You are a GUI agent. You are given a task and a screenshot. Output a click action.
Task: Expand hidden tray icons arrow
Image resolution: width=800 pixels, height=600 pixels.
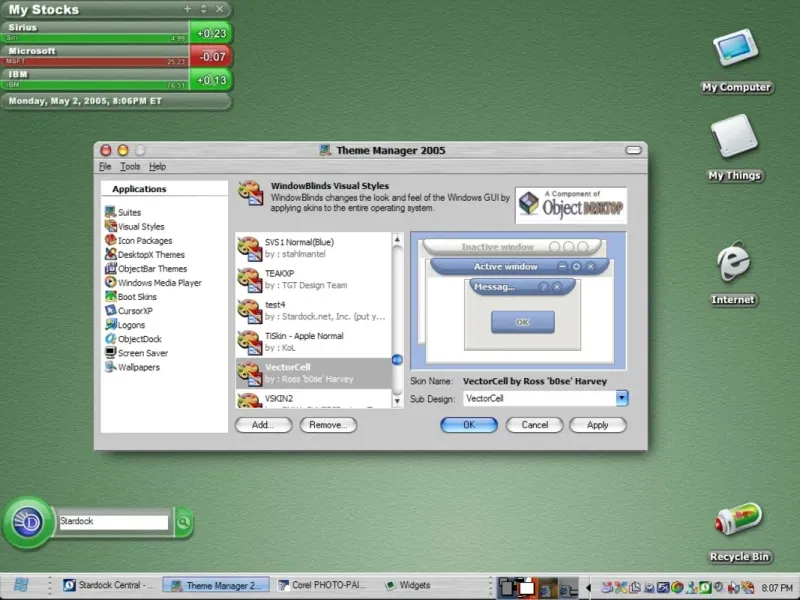click(588, 588)
